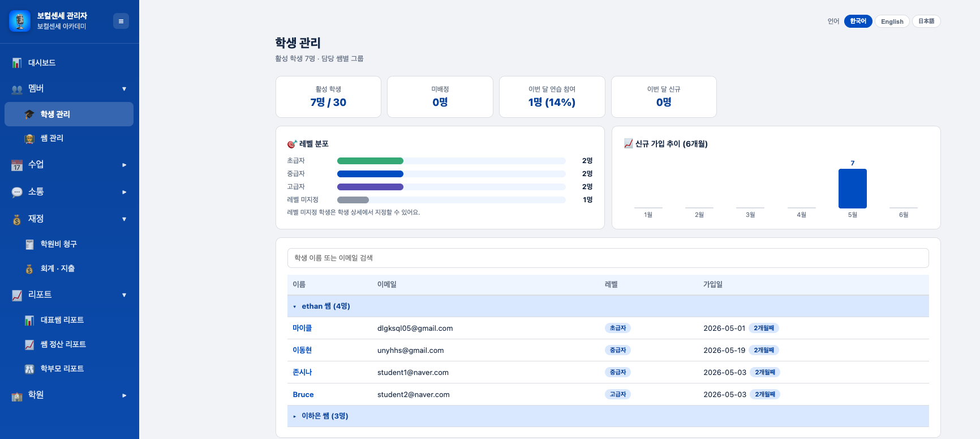Viewport: 980px width, 439px height.
Task: Toggle the sidebar hamburger menu button
Action: tap(121, 21)
